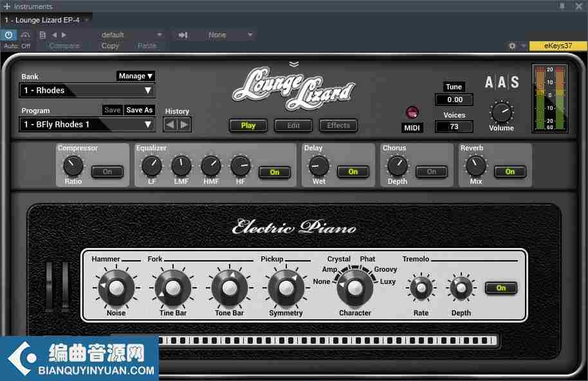This screenshot has width=588, height=381.
Task: Click the Save As button
Action: pyautogui.click(x=140, y=110)
